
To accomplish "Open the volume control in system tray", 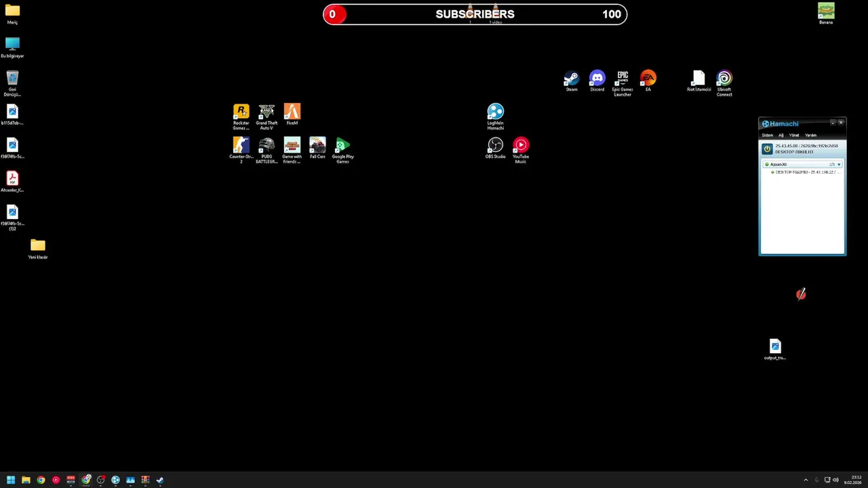I will 835,480.
